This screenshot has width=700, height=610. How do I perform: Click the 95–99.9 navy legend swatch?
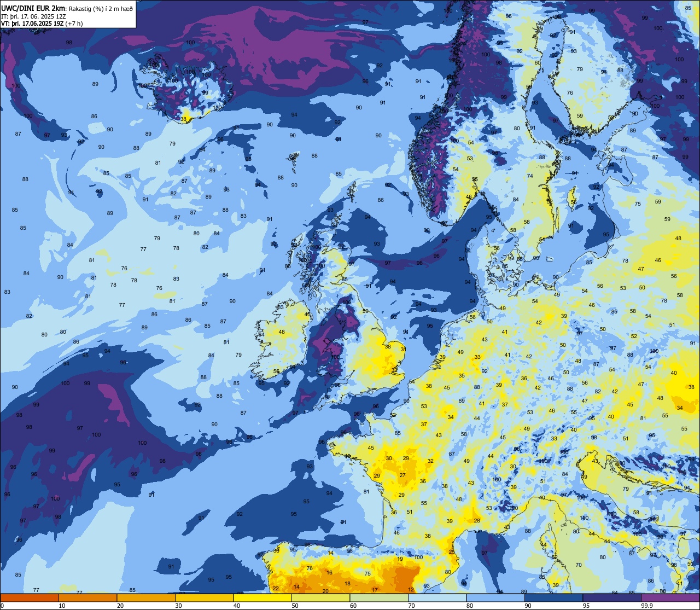[x=612, y=597]
